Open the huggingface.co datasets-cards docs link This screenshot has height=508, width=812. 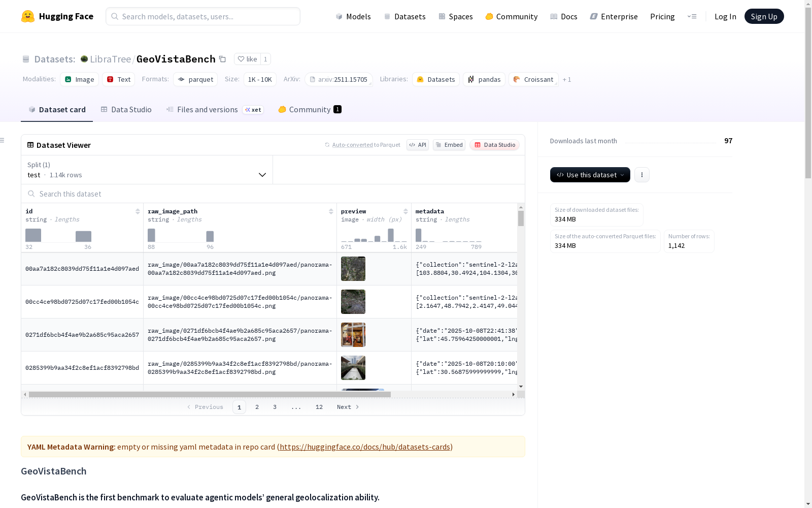pyautogui.click(x=365, y=447)
